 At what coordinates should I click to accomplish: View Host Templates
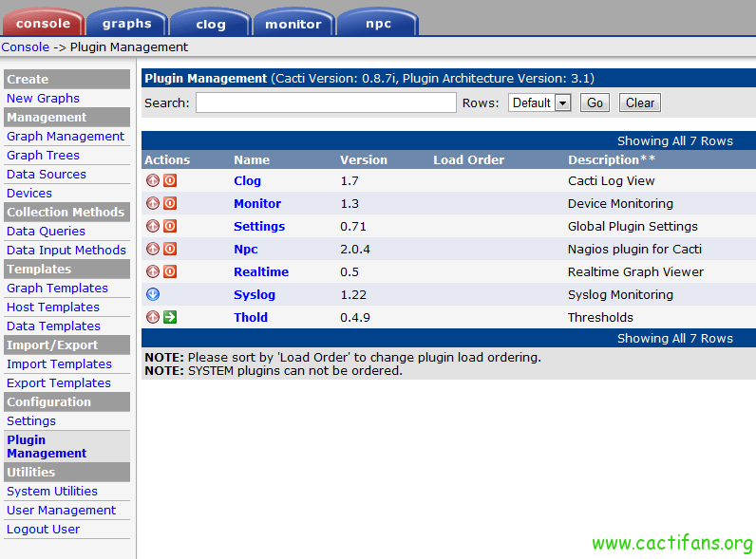click(53, 307)
